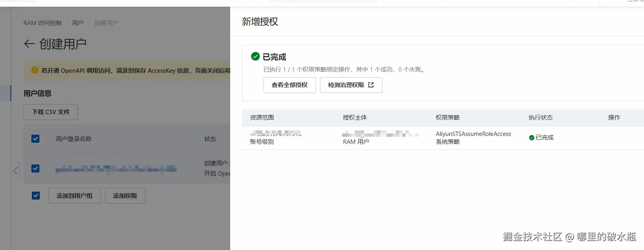Click the 操作 column header
The height and width of the screenshot is (250, 644).
614,118
